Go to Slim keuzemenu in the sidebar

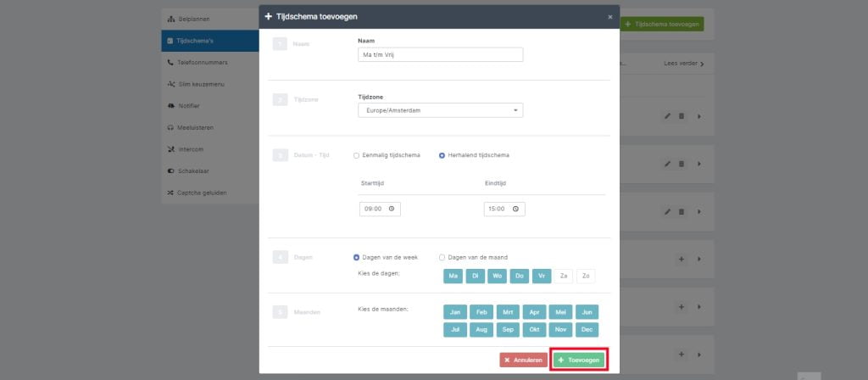pyautogui.click(x=210, y=84)
